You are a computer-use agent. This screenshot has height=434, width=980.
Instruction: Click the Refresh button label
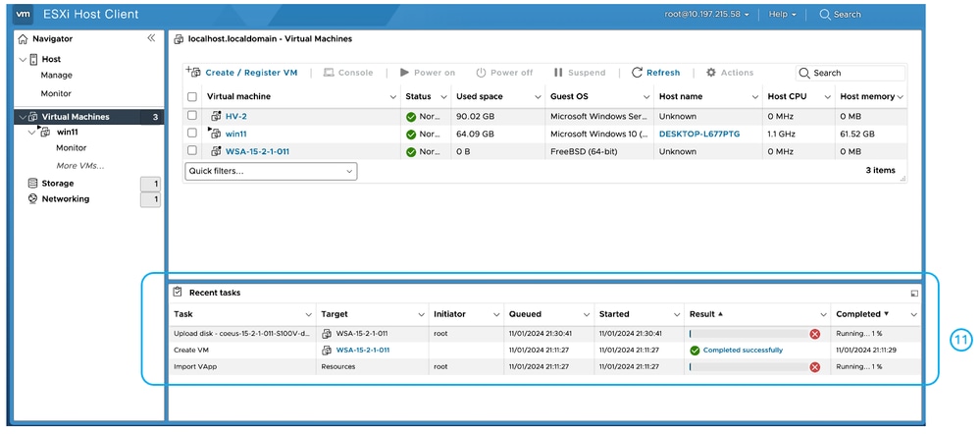pyautogui.click(x=663, y=73)
